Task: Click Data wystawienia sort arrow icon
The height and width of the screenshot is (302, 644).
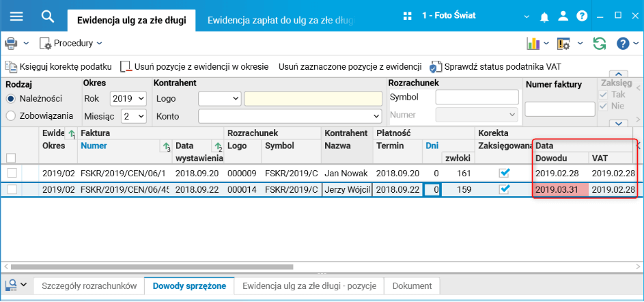Action: click(218, 146)
